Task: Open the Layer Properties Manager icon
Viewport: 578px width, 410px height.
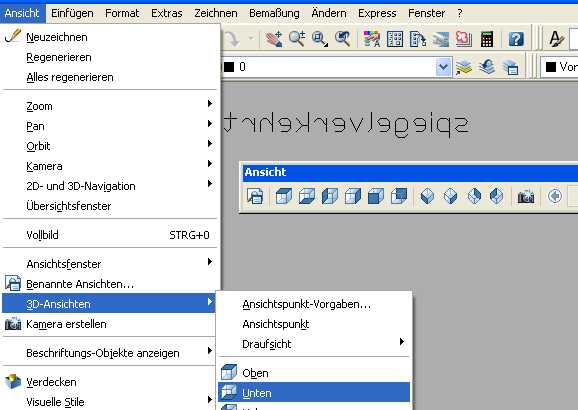Action: pyautogui.click(x=464, y=67)
